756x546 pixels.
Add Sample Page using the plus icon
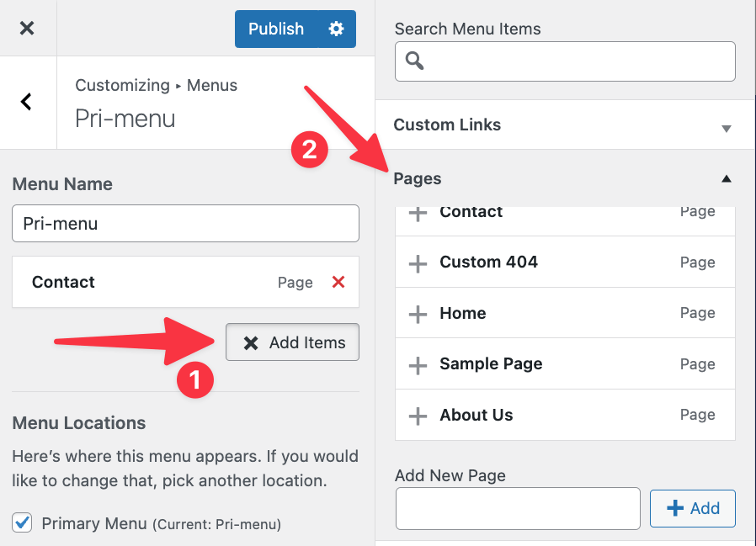coord(418,363)
